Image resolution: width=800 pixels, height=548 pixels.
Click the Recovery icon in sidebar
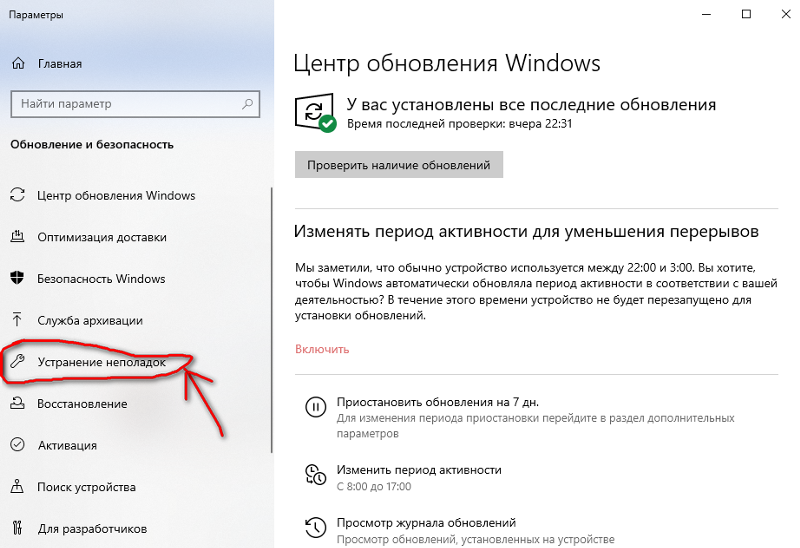pos(17,403)
